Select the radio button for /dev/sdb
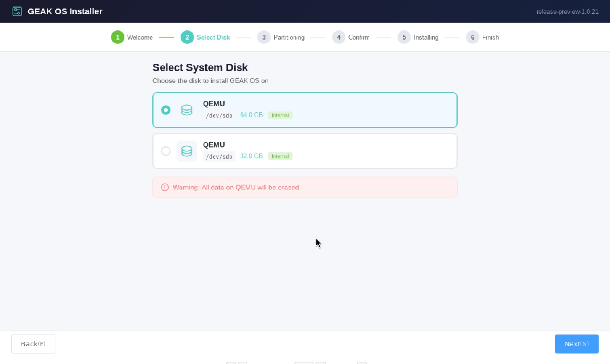The height and width of the screenshot is (364, 610). 166,151
